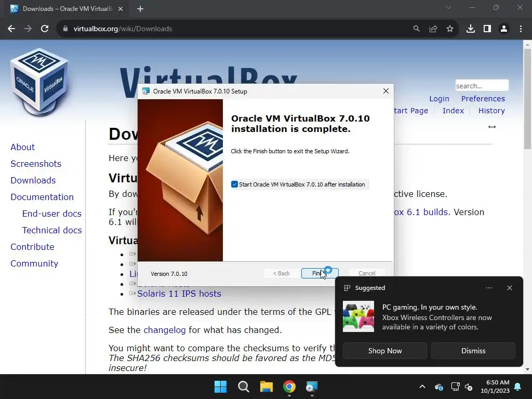
Task: Open Preferences link
Action: (483, 99)
